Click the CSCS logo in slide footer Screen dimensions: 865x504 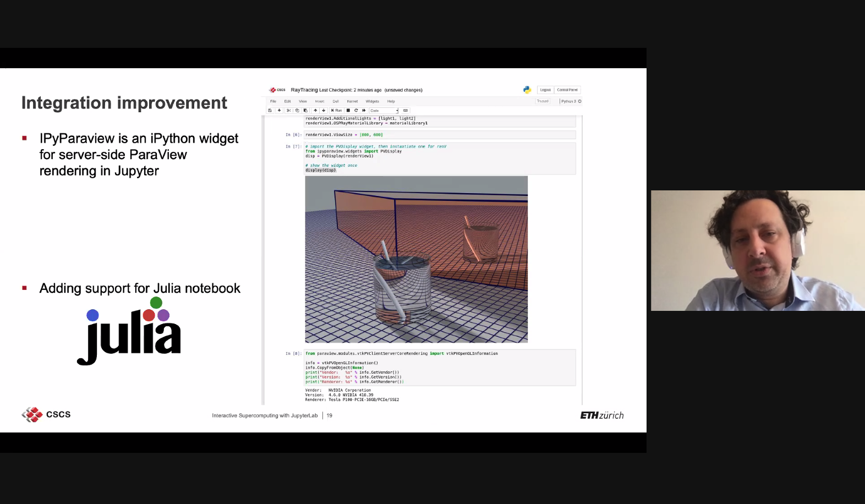coord(46,414)
